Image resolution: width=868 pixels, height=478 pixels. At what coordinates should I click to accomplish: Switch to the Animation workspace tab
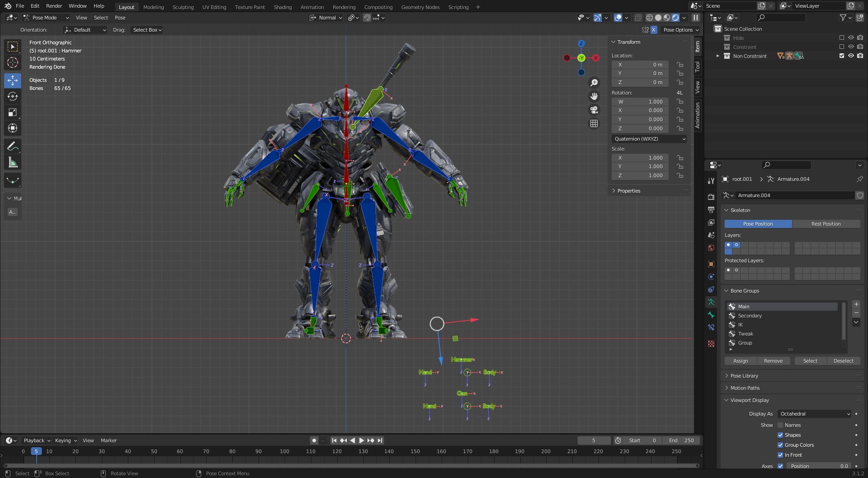point(312,7)
